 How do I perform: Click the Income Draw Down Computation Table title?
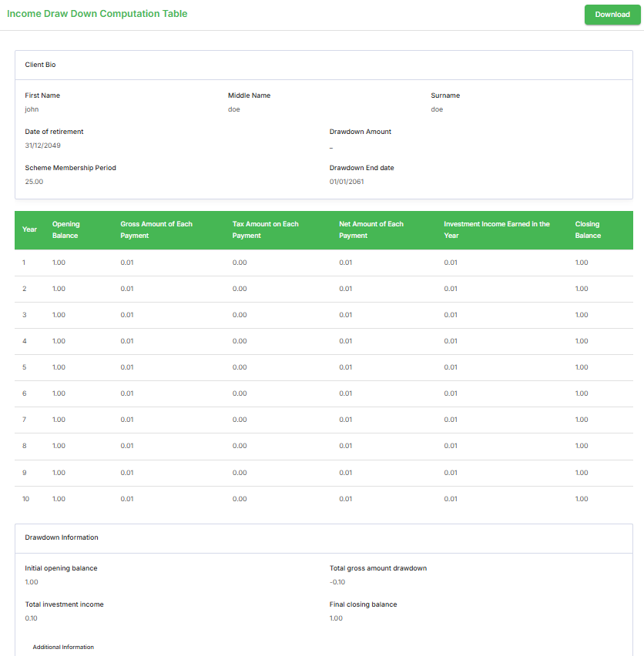click(x=97, y=14)
